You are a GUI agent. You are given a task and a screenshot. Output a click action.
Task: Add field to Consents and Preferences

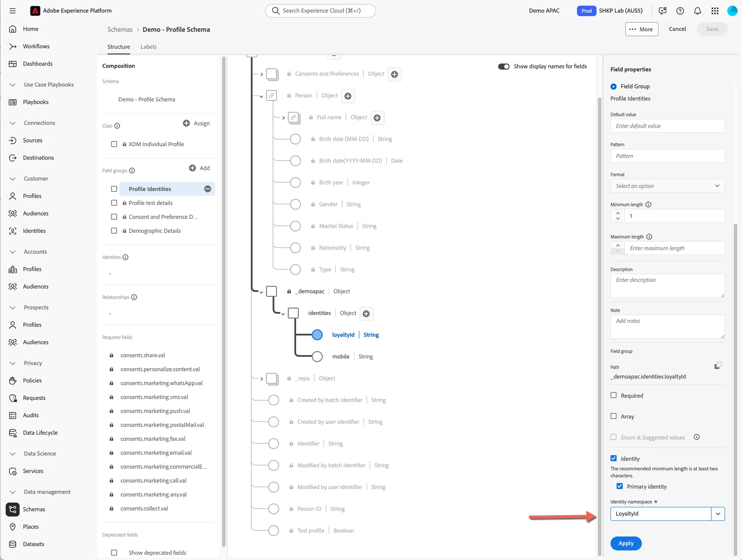395,74
